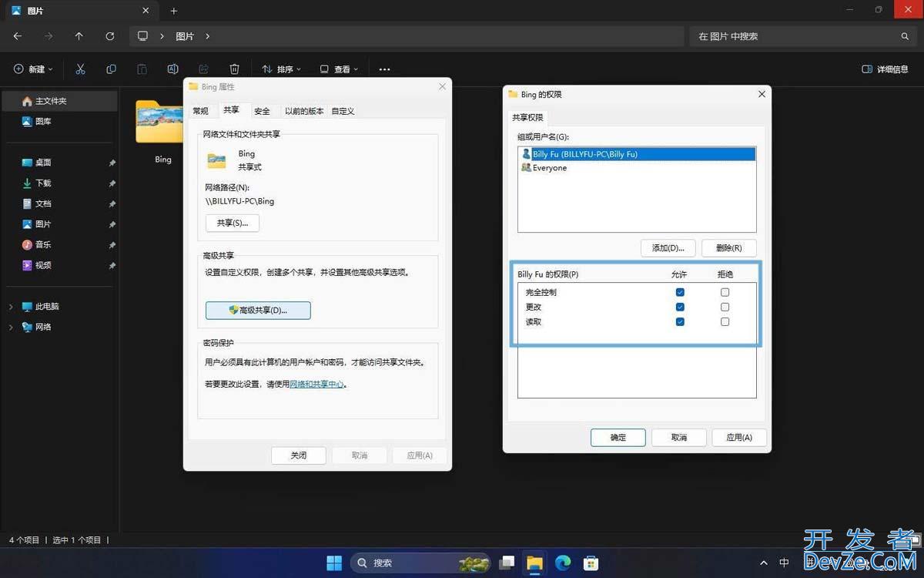Click the Copy icon in Explorer toolbar
Viewport: 924px width, 578px height.
(x=111, y=69)
